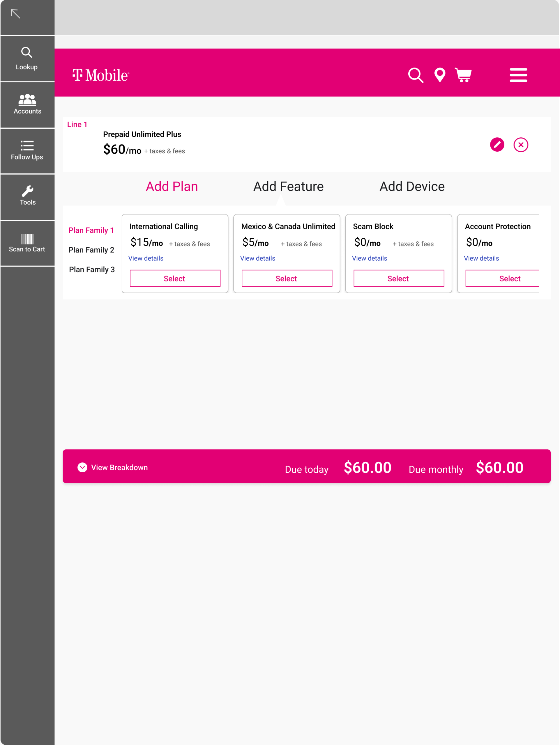This screenshot has width=560, height=745.
Task: Switch to the Add Device tab
Action: coord(412,186)
